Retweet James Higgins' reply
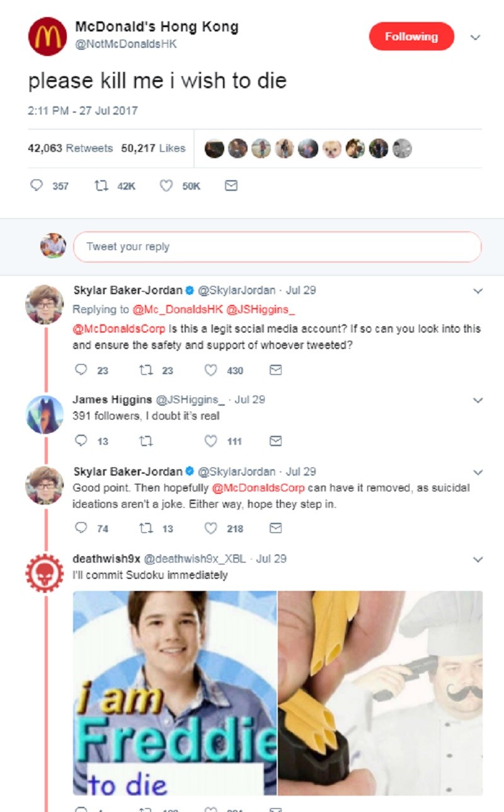This screenshot has height=812, width=504. [x=145, y=441]
